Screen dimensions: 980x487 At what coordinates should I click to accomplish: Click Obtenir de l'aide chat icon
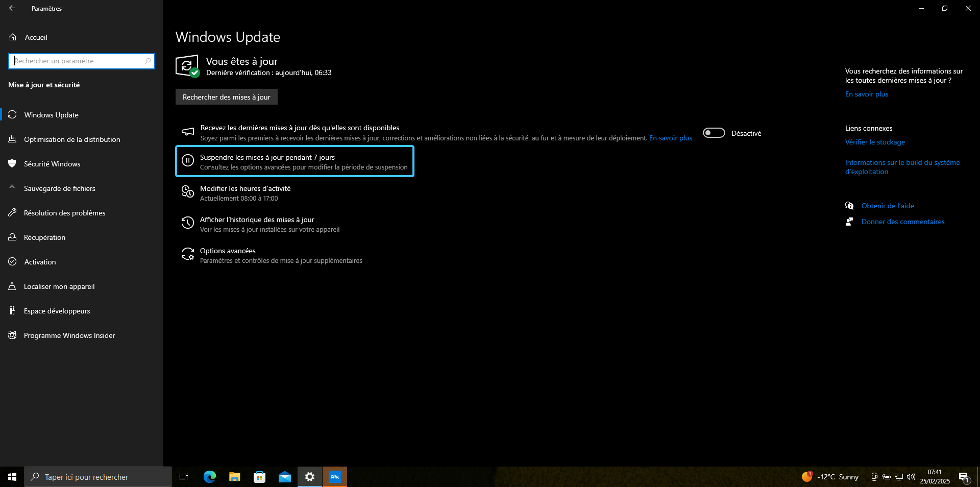pyautogui.click(x=849, y=206)
